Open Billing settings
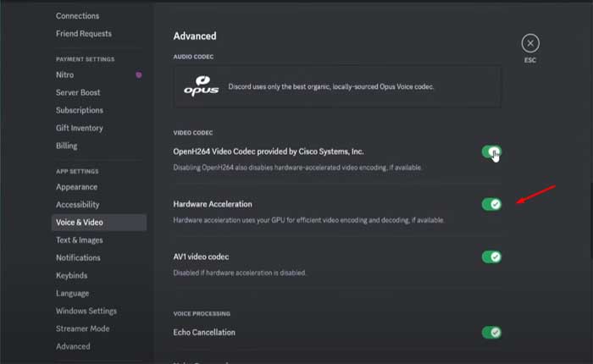This screenshot has width=593, height=364. click(x=66, y=146)
